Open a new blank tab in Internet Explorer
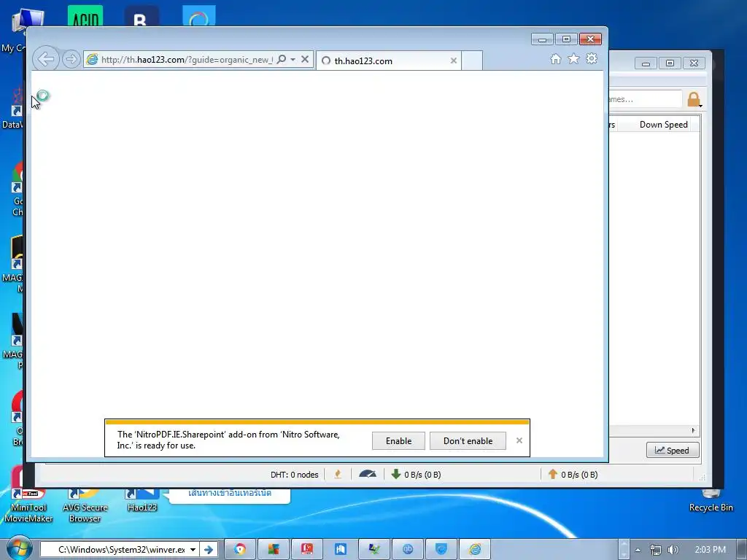This screenshot has width=747, height=560. coord(472,61)
